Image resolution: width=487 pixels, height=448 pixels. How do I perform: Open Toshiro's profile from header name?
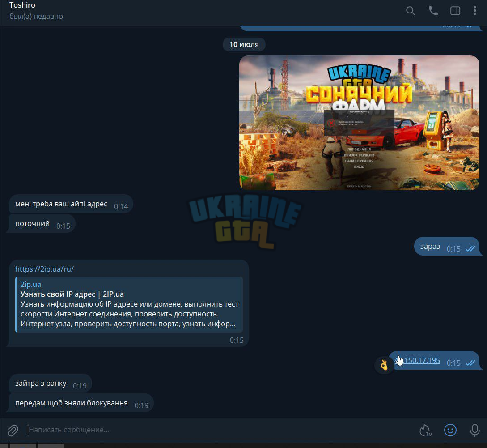click(22, 5)
